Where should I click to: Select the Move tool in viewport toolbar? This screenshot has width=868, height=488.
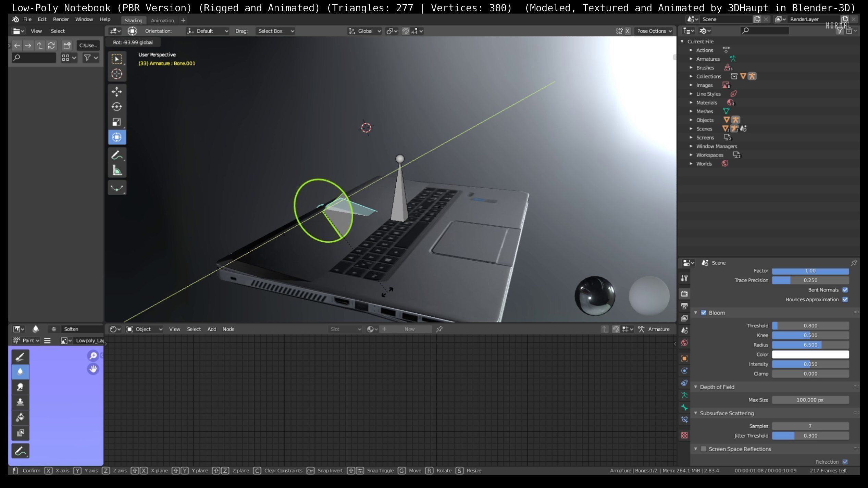[117, 92]
